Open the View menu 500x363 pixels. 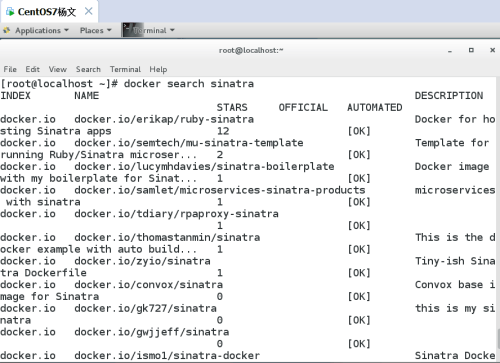58,69
